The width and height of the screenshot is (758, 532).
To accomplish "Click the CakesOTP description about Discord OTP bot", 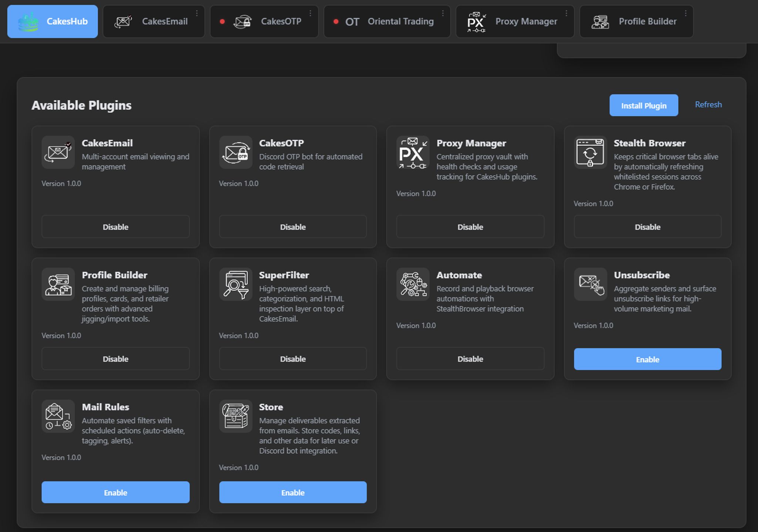I will pyautogui.click(x=311, y=161).
